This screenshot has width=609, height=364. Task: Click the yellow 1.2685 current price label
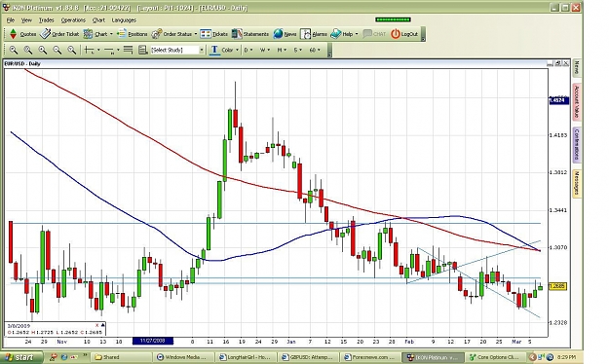pyautogui.click(x=558, y=286)
